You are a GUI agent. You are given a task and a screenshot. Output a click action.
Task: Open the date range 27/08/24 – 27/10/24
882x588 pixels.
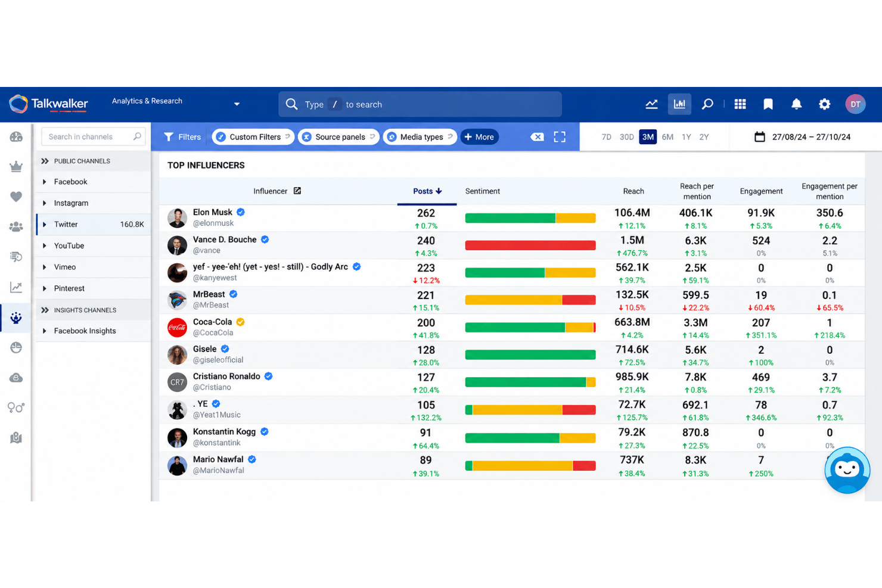(810, 137)
